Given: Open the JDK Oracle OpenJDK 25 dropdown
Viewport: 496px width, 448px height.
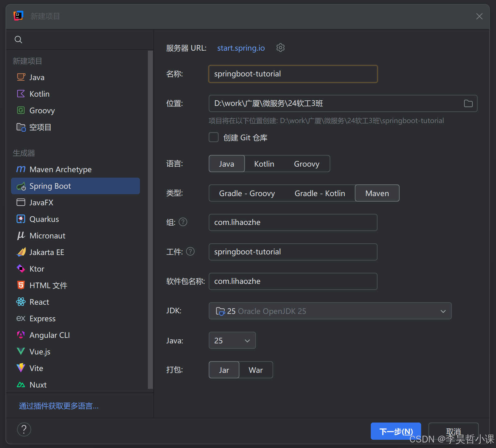Looking at the screenshot, I should (x=330, y=311).
